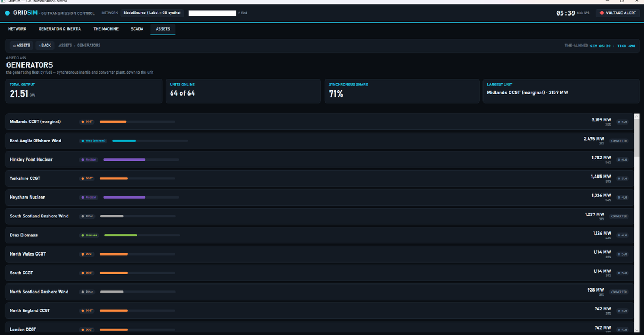644x335 pixels.
Task: Click the scrollbar up arrow of generator list
Action: click(637, 116)
